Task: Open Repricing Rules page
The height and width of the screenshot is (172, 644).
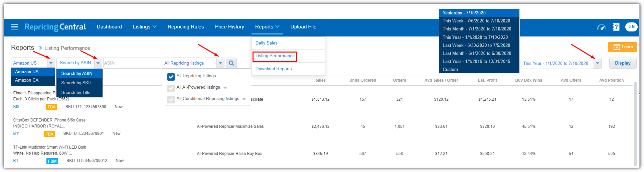Action: pyautogui.click(x=186, y=27)
